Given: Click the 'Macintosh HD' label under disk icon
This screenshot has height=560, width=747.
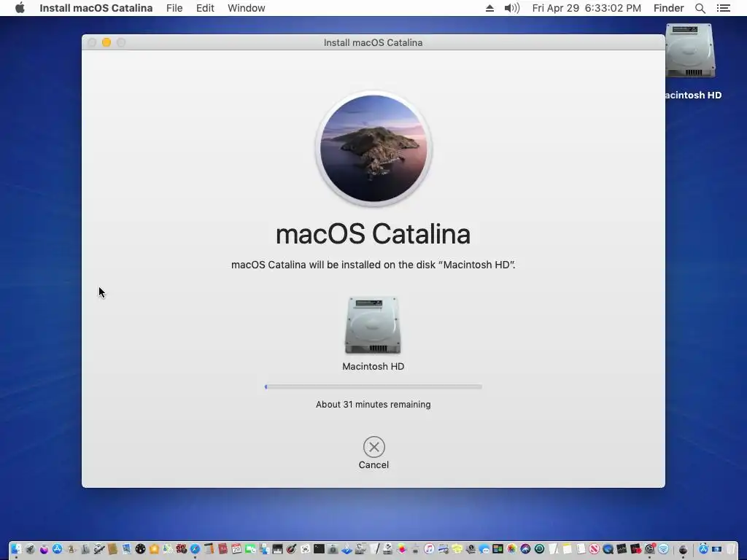Looking at the screenshot, I should [x=373, y=366].
